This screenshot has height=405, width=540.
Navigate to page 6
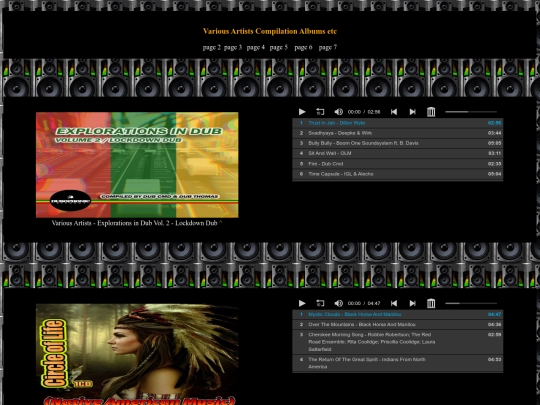tap(303, 48)
